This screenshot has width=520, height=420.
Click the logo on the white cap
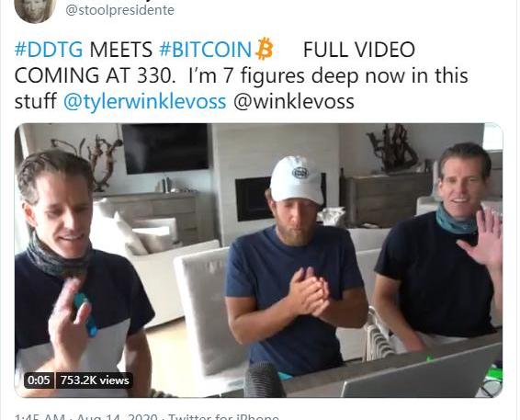click(300, 173)
